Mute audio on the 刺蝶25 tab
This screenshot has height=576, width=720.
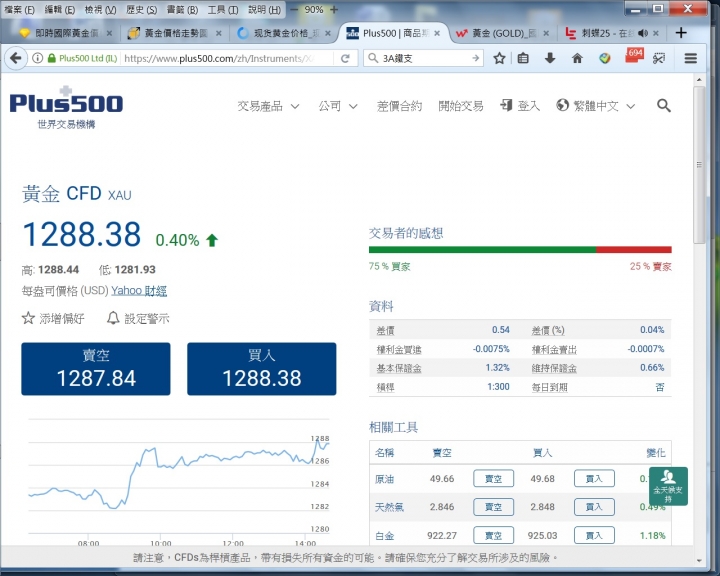643,33
